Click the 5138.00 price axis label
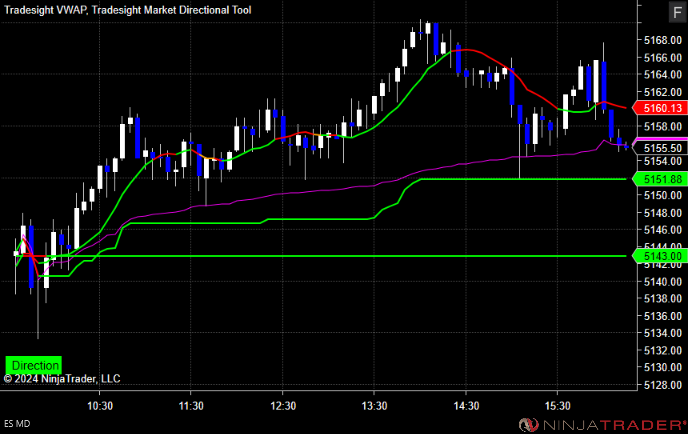This screenshot has width=688, height=434. [x=663, y=298]
